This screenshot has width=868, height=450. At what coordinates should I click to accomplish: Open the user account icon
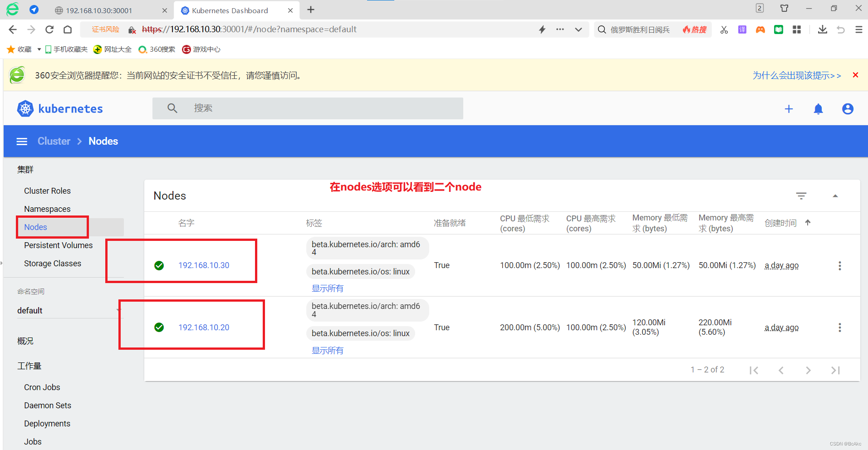(848, 109)
